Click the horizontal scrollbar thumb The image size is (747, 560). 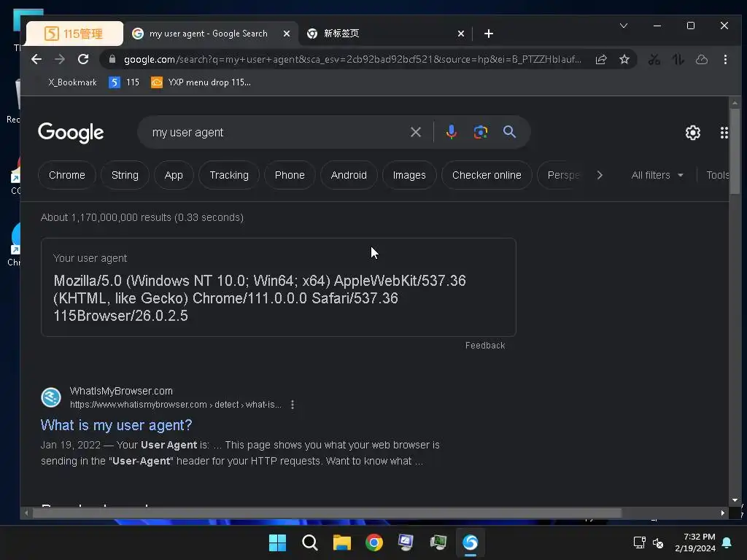point(327,513)
